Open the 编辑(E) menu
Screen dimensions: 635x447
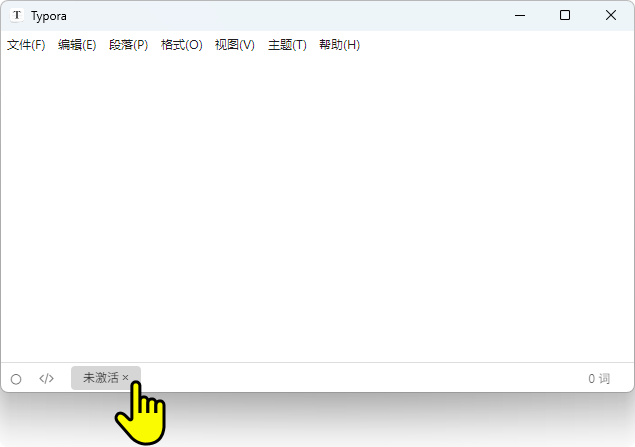click(x=77, y=45)
